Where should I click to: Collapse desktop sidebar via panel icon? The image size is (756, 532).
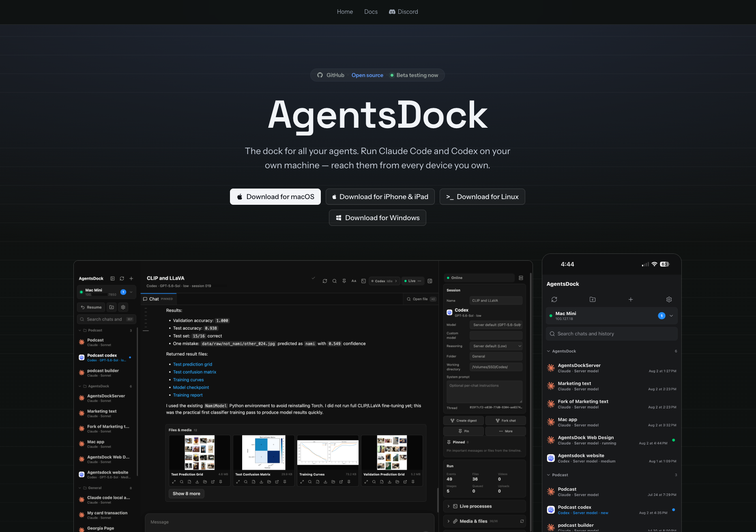pos(113,279)
